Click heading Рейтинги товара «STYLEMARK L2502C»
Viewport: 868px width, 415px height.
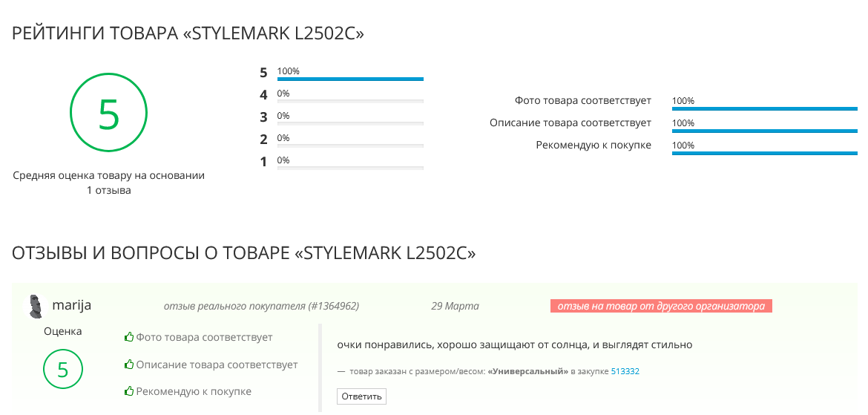[188, 34]
